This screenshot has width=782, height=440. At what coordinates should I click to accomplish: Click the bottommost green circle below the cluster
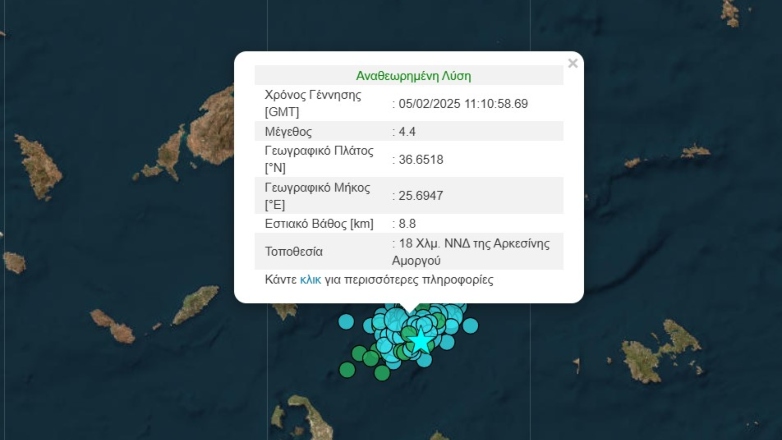pos(381,374)
